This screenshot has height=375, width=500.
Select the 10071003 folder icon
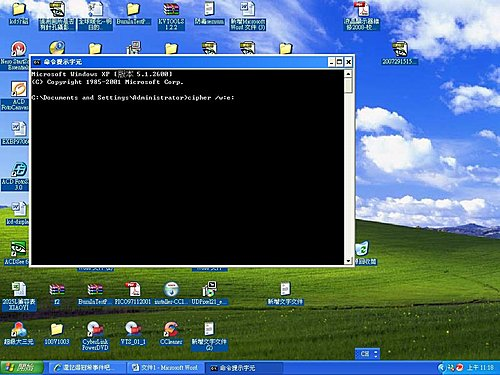tap(57, 333)
